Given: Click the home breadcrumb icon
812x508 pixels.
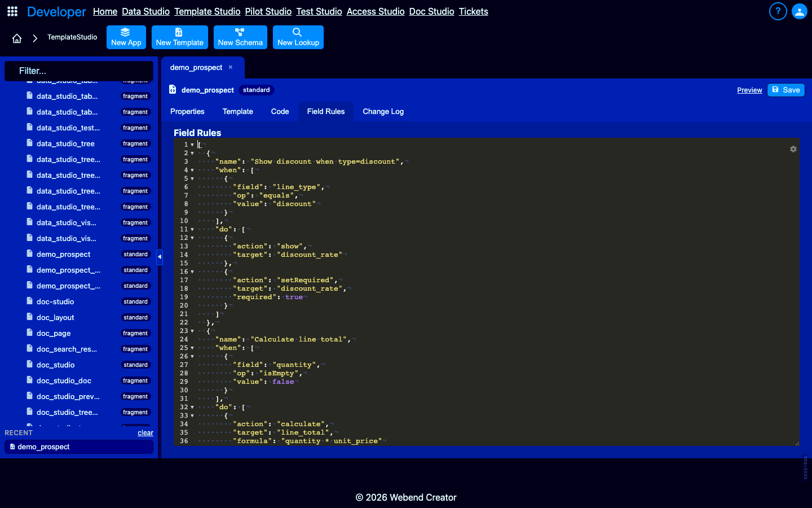Looking at the screenshot, I should [17, 38].
